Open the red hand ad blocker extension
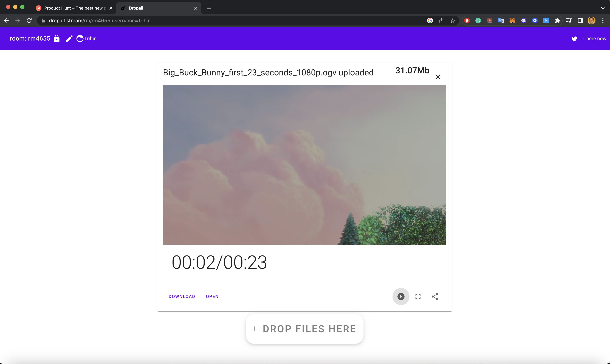 tap(467, 21)
